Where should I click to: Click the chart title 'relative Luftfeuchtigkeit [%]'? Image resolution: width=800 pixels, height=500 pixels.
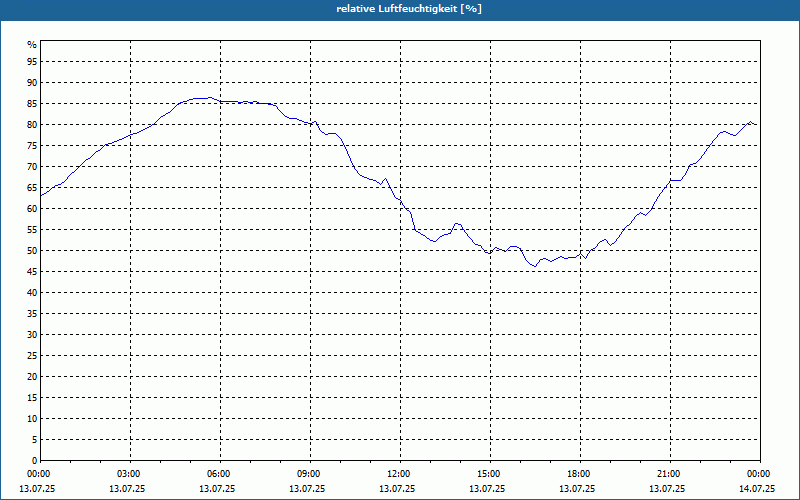pos(409,9)
